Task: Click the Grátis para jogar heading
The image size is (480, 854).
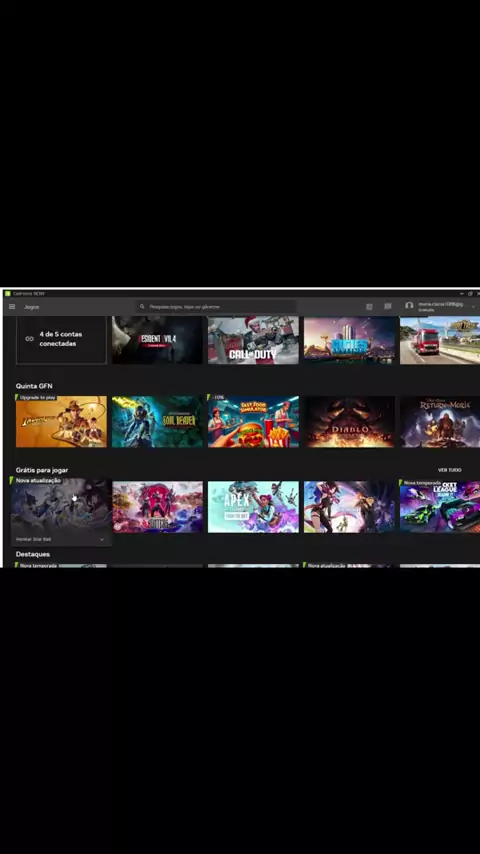Action: (x=42, y=469)
